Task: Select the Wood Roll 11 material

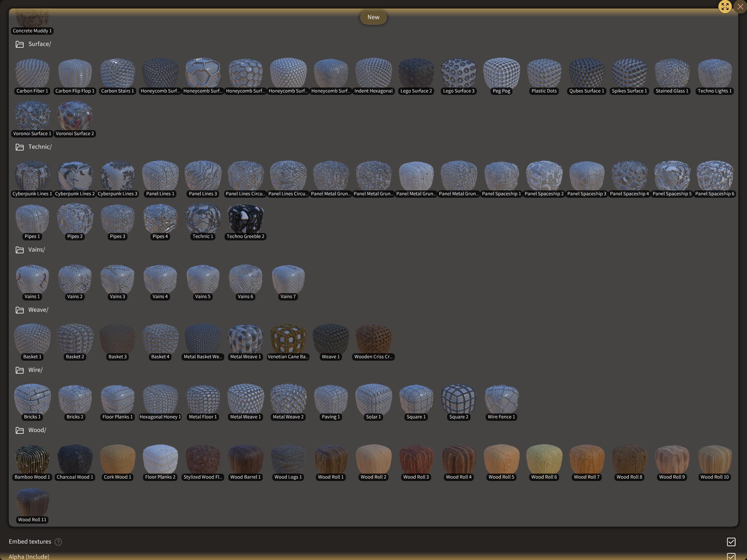Action: click(x=32, y=502)
